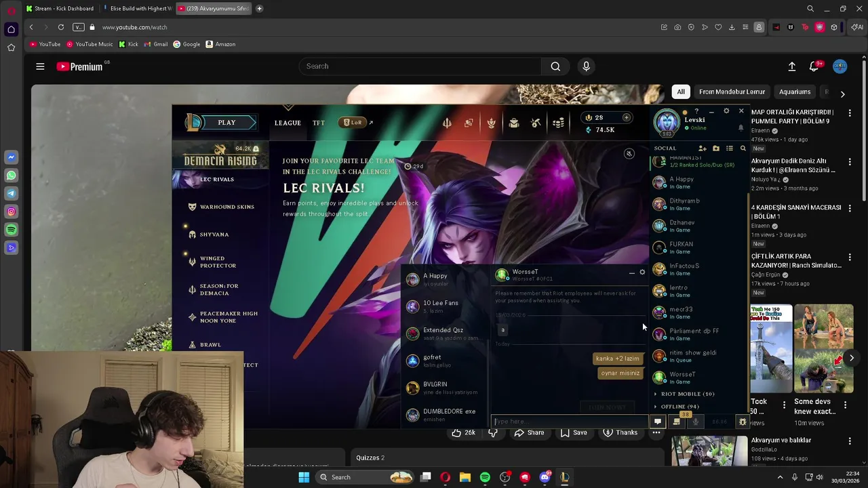The image size is (868, 488).
Task: Share the YouTube video
Action: coord(529,432)
